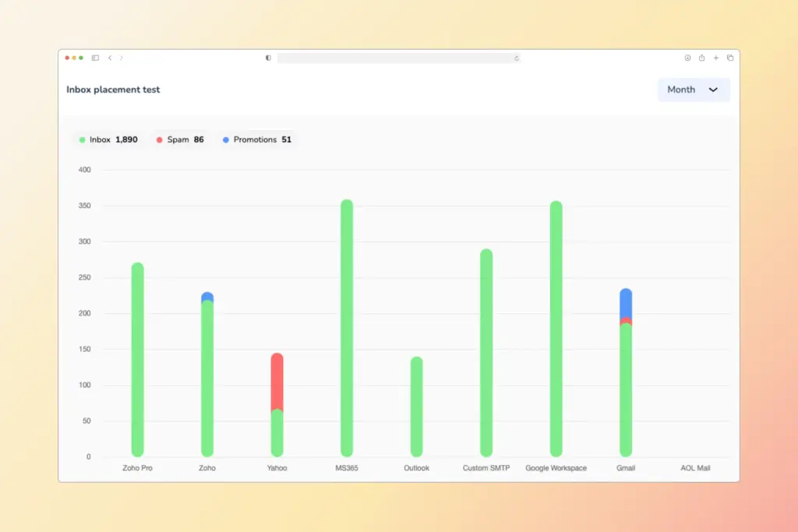The image size is (798, 532).
Task: Toggle the Promotions series visibility
Action: tap(257, 139)
